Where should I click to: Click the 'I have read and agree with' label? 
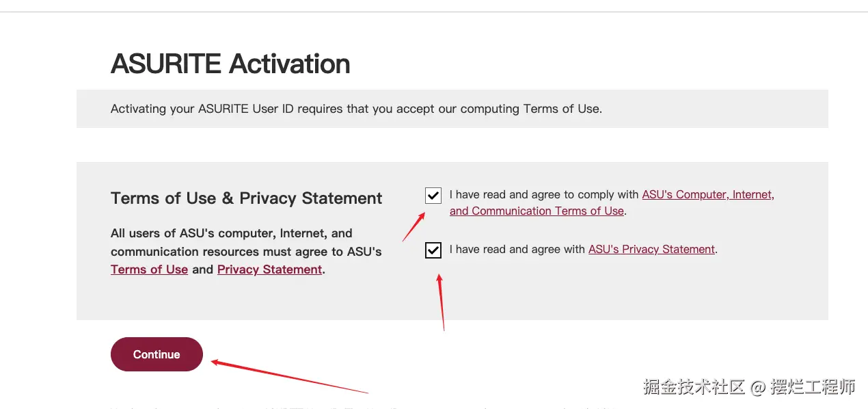click(517, 250)
